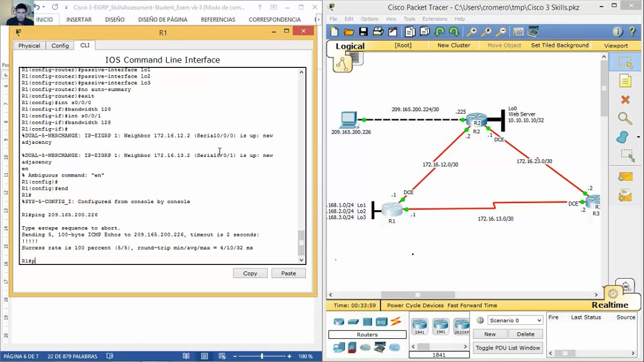
Task: Open custom devices dialog icon
Action: coord(533,32)
